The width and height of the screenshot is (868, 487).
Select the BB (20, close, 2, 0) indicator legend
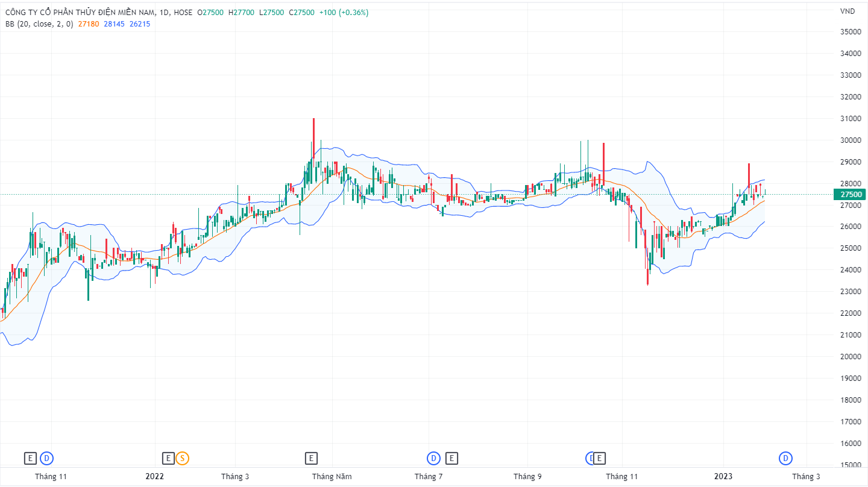tap(39, 24)
